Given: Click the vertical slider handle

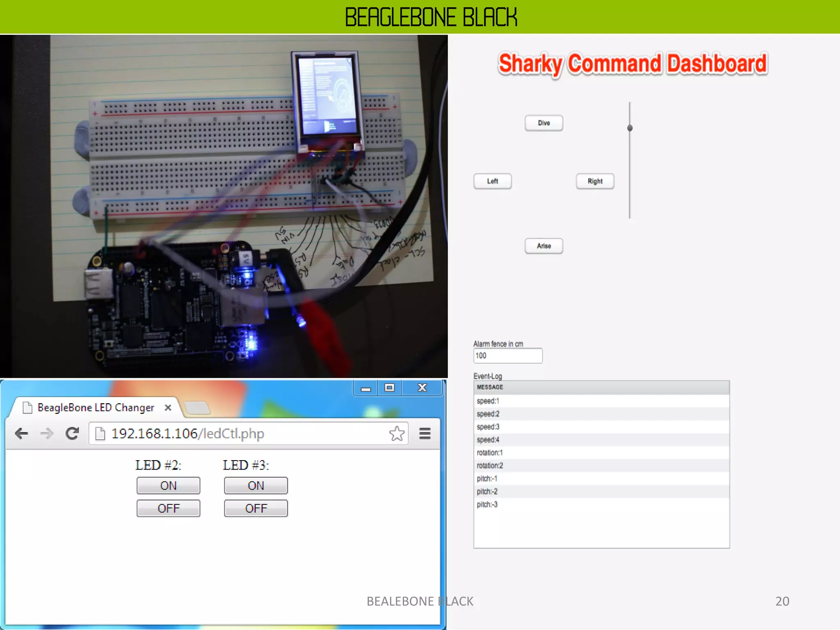Looking at the screenshot, I should 630,128.
